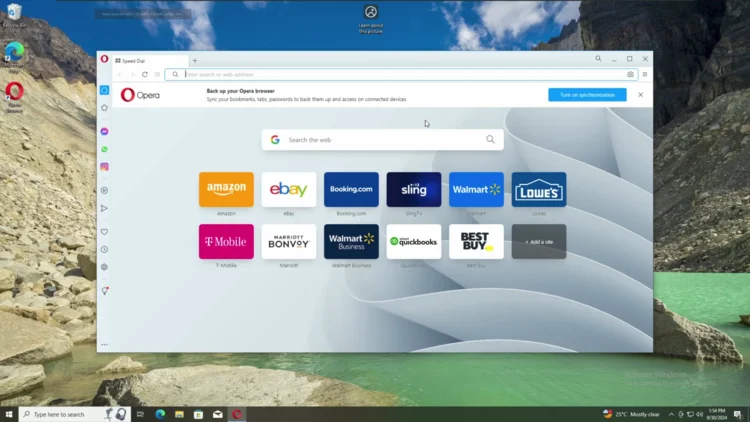Open a new tab with plus button
Image resolution: width=750 pixels, height=422 pixels.
point(195,61)
